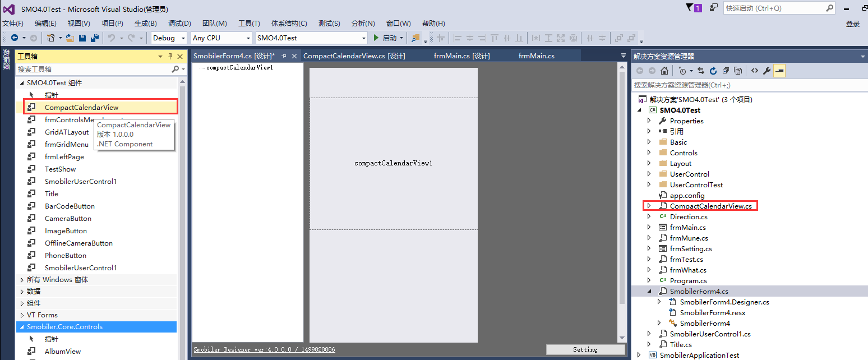
Task: Expand the Controls folder arrow
Action: (x=649, y=153)
